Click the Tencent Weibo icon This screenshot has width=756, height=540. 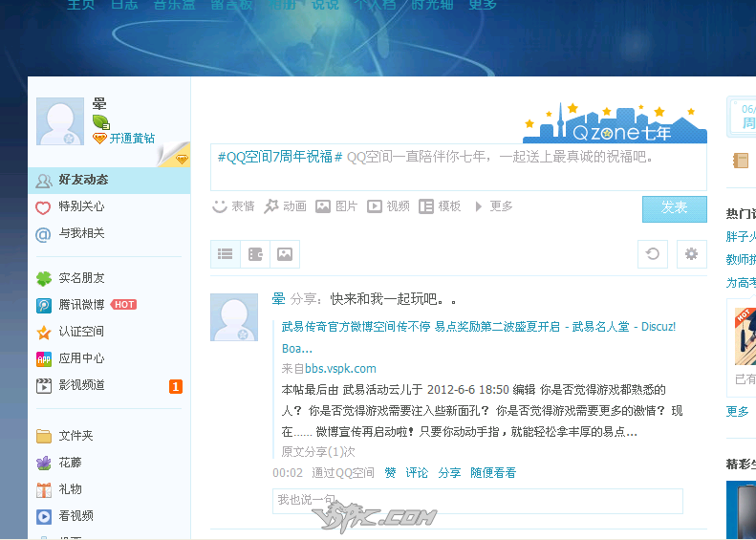[x=43, y=306]
